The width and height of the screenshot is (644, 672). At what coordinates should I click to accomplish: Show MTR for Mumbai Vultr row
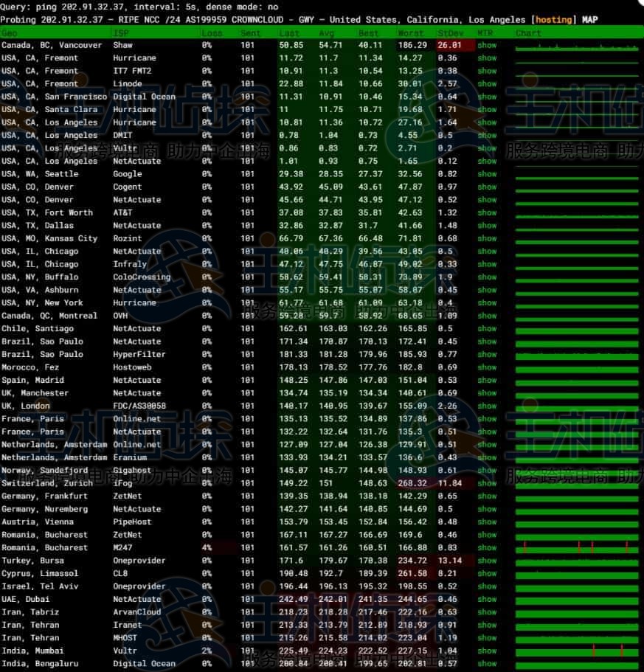coord(487,651)
